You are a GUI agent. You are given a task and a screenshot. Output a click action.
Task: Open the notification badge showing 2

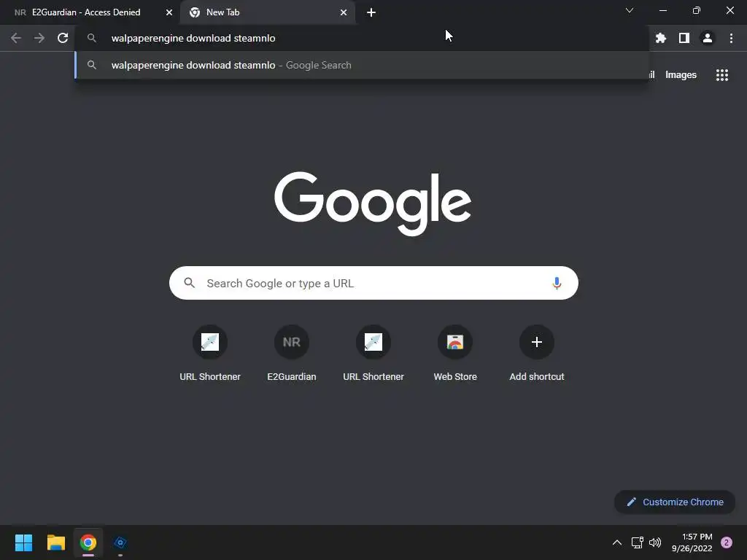click(x=727, y=542)
